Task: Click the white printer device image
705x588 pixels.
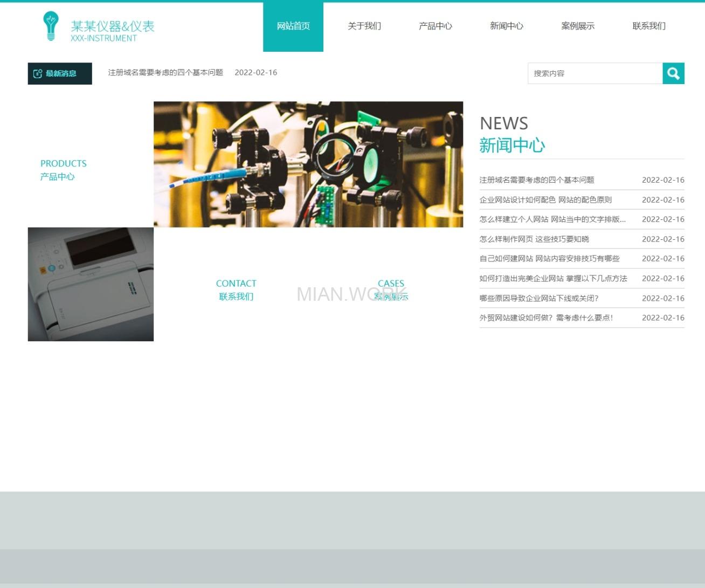Action: (91, 284)
